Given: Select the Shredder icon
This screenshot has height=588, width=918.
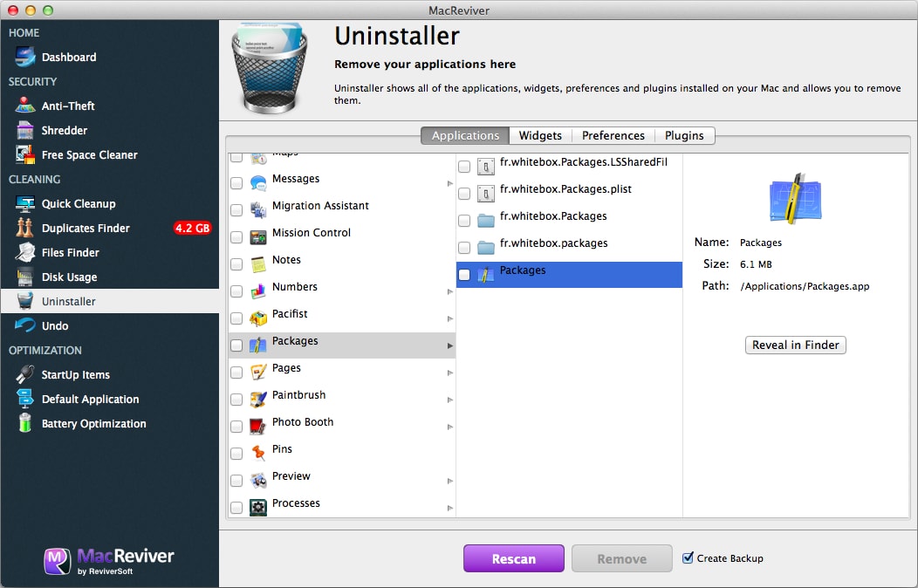Looking at the screenshot, I should coord(25,130).
